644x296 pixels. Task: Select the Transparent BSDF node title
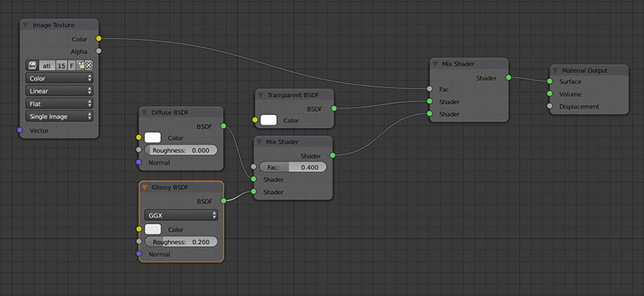(293, 95)
